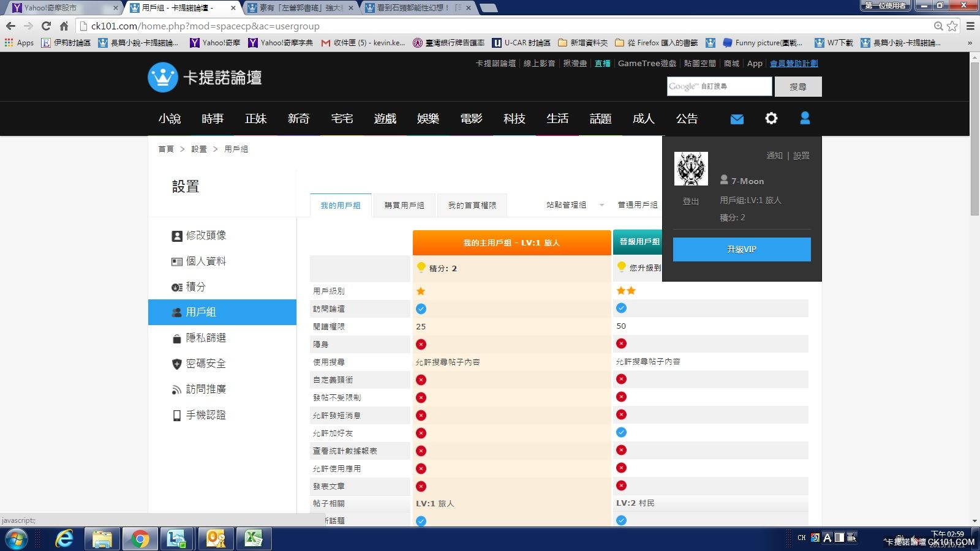This screenshot has height=551, width=980.
Task: Show more bookmarks with the chevron
Action: (970, 43)
